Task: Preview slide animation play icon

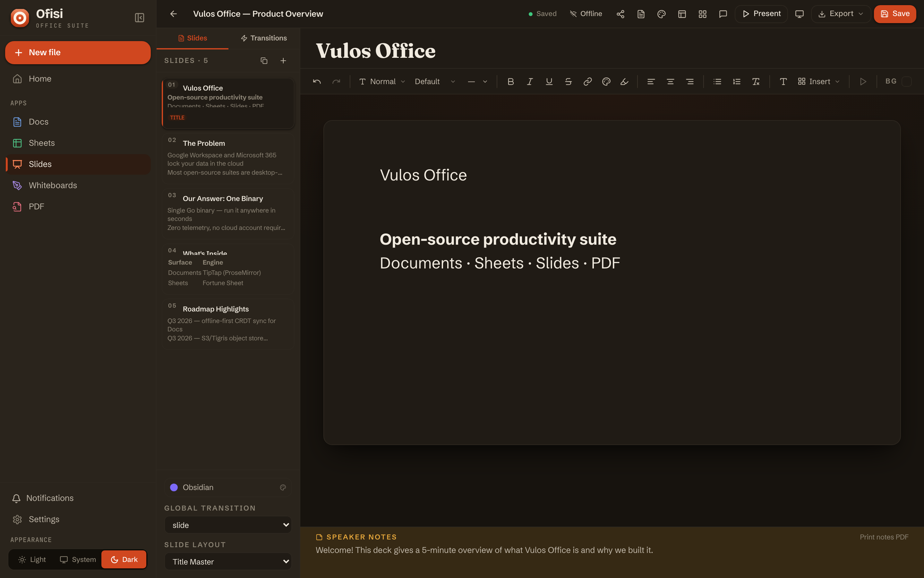Action: pyautogui.click(x=863, y=82)
